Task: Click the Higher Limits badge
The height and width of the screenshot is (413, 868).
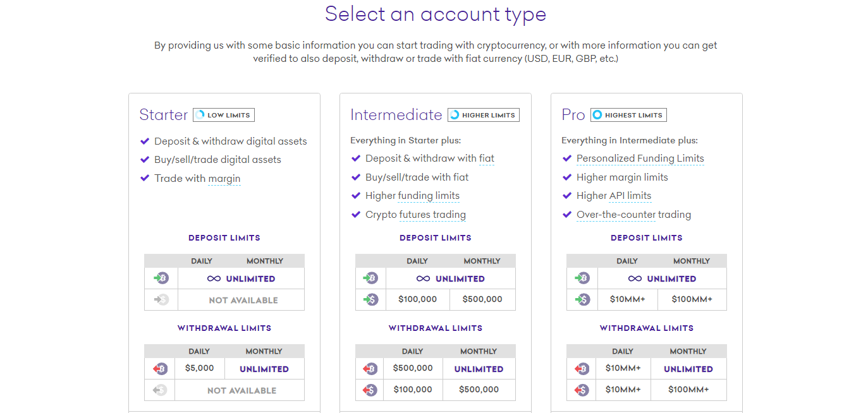Action: (484, 115)
